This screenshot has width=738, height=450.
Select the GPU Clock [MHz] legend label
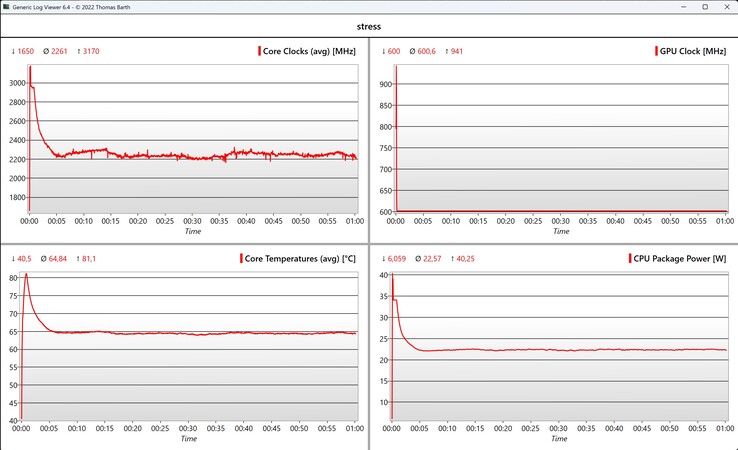click(692, 51)
